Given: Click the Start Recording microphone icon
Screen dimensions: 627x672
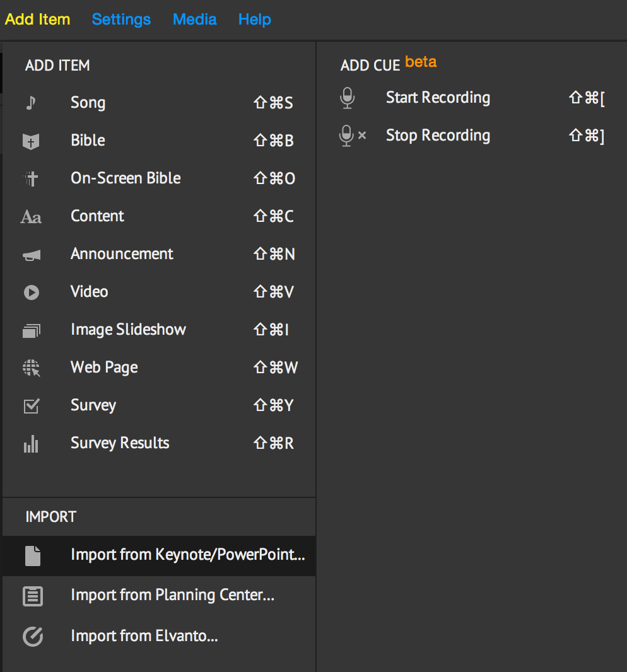Looking at the screenshot, I should (x=348, y=98).
